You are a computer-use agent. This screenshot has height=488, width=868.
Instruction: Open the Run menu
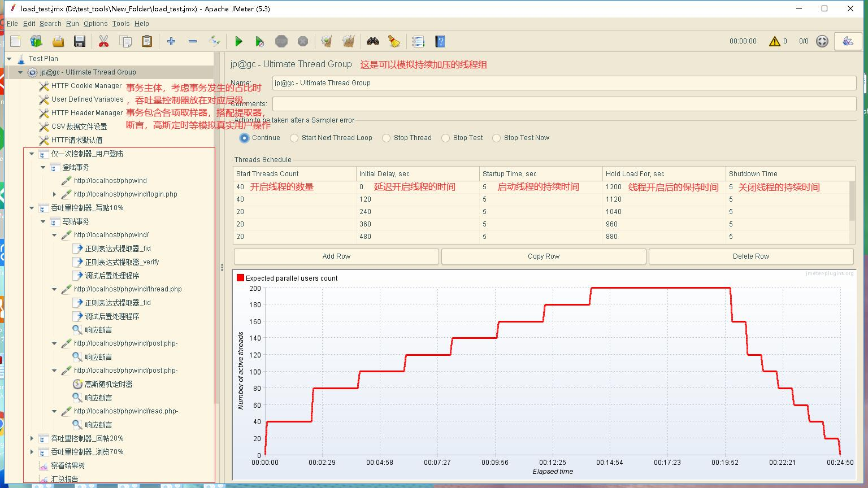[72, 24]
